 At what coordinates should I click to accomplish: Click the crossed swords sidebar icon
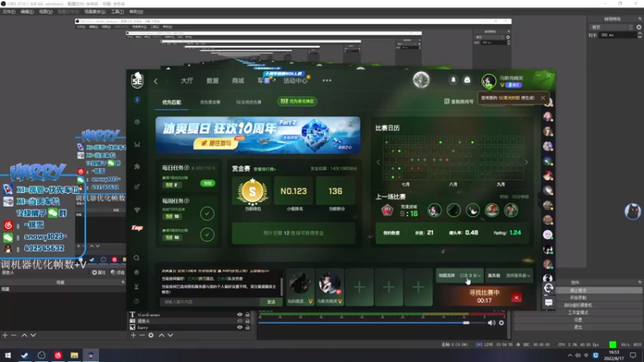tap(137, 145)
